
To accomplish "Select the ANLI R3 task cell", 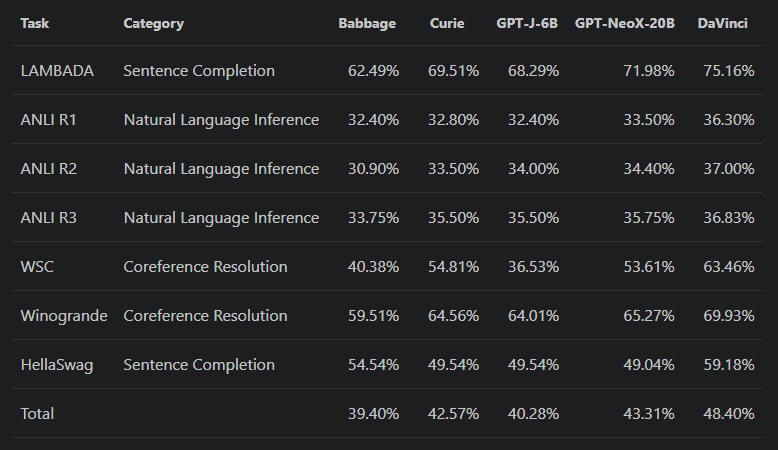I will pyautogui.click(x=48, y=218).
